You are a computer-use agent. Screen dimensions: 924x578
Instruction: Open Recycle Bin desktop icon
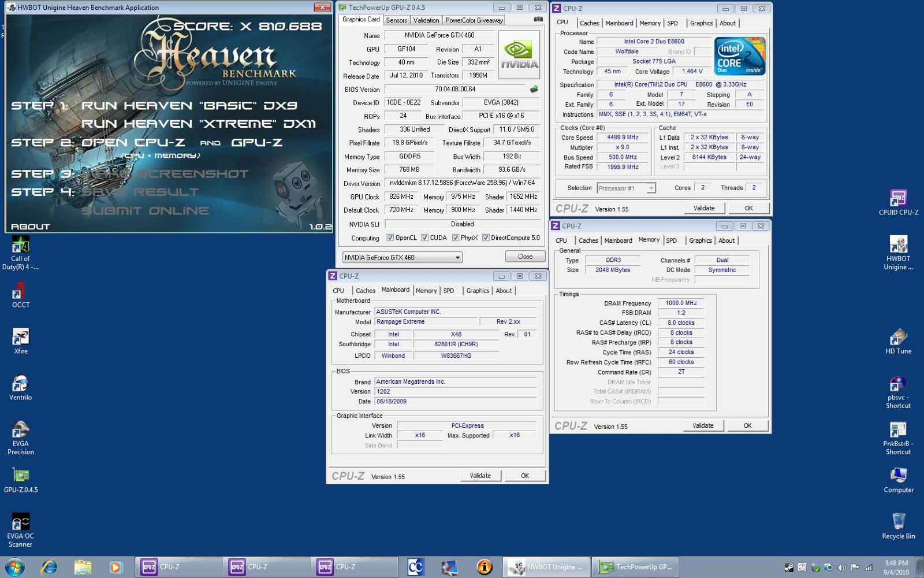click(x=898, y=526)
